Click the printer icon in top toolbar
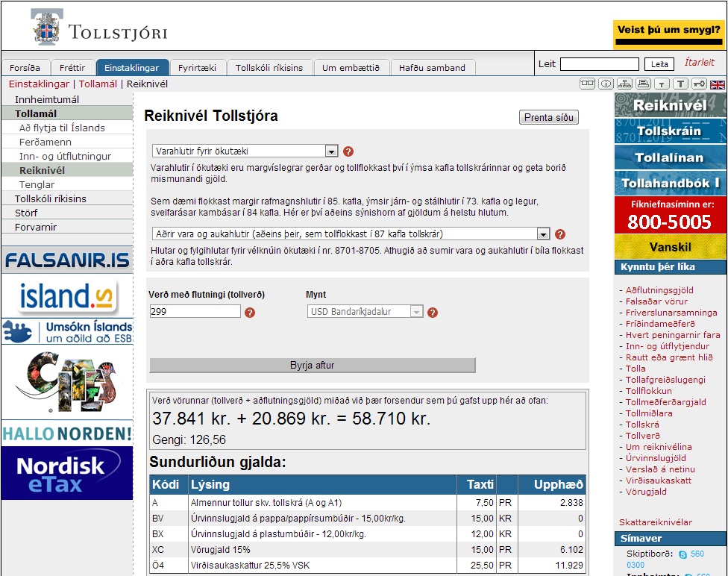 pyautogui.click(x=643, y=84)
